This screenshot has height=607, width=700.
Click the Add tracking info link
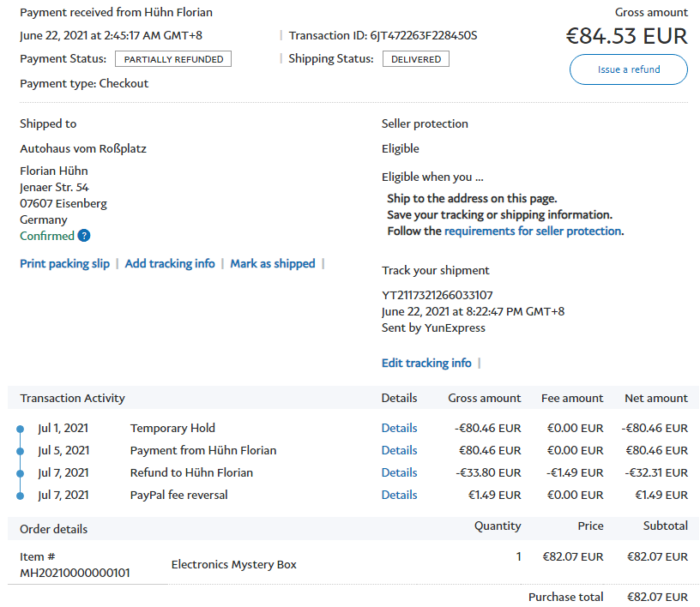point(170,263)
